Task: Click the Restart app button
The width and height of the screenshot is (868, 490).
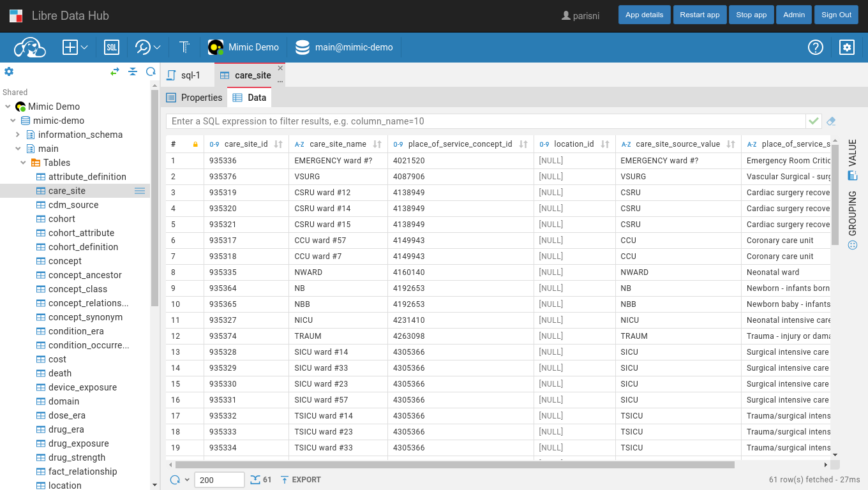Action: [x=700, y=15]
